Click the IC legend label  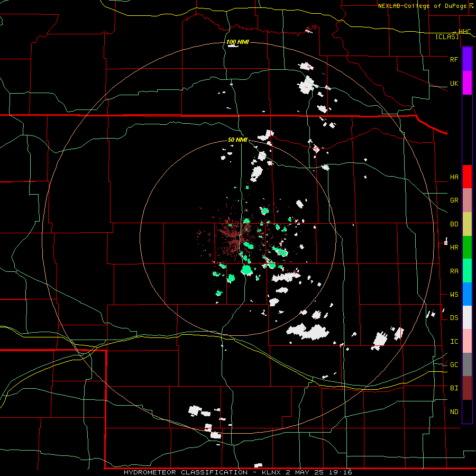tap(454, 342)
